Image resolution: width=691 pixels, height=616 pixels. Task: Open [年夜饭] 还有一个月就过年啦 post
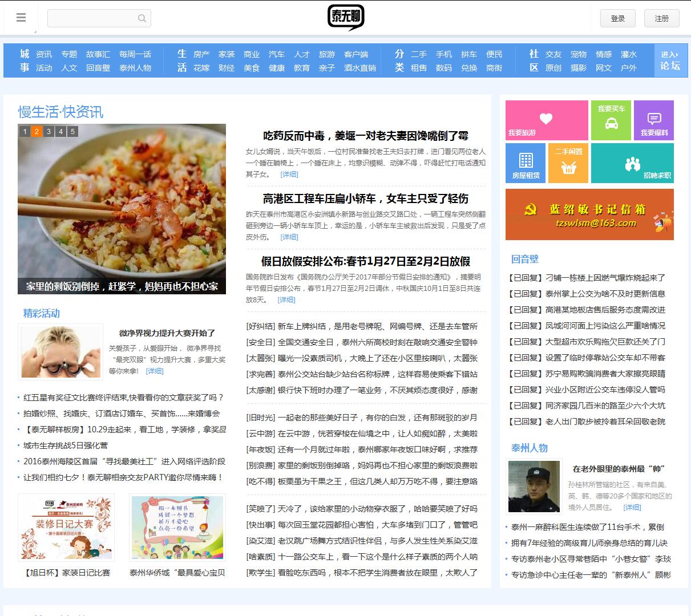click(x=362, y=449)
